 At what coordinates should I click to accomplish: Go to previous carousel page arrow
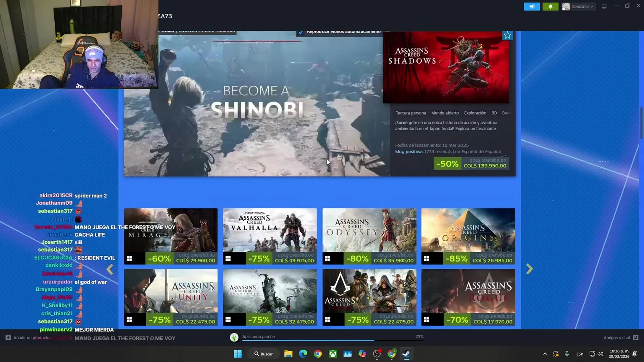click(x=110, y=269)
